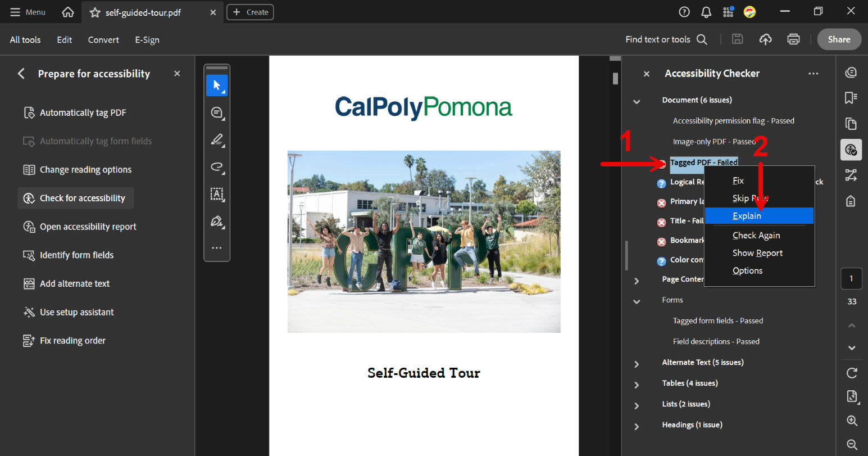Click the rotate page icon

point(852,373)
